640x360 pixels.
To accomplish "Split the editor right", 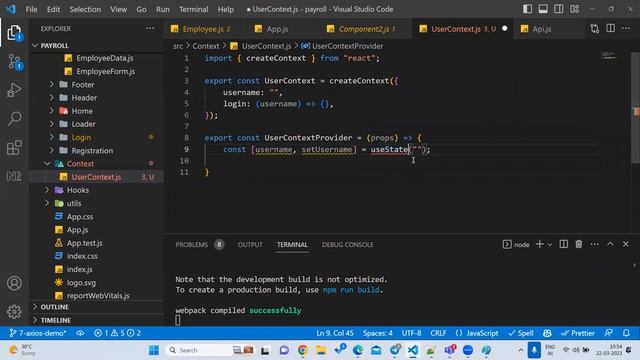I will [x=611, y=29].
